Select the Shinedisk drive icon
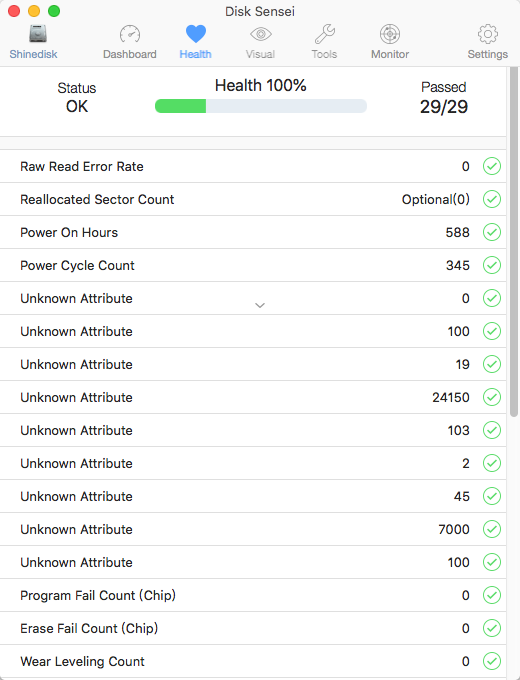The image size is (520, 680). point(38,34)
